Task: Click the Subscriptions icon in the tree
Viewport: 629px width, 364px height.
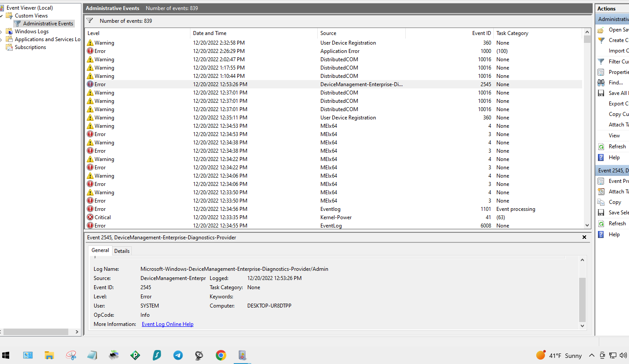Action: point(9,47)
